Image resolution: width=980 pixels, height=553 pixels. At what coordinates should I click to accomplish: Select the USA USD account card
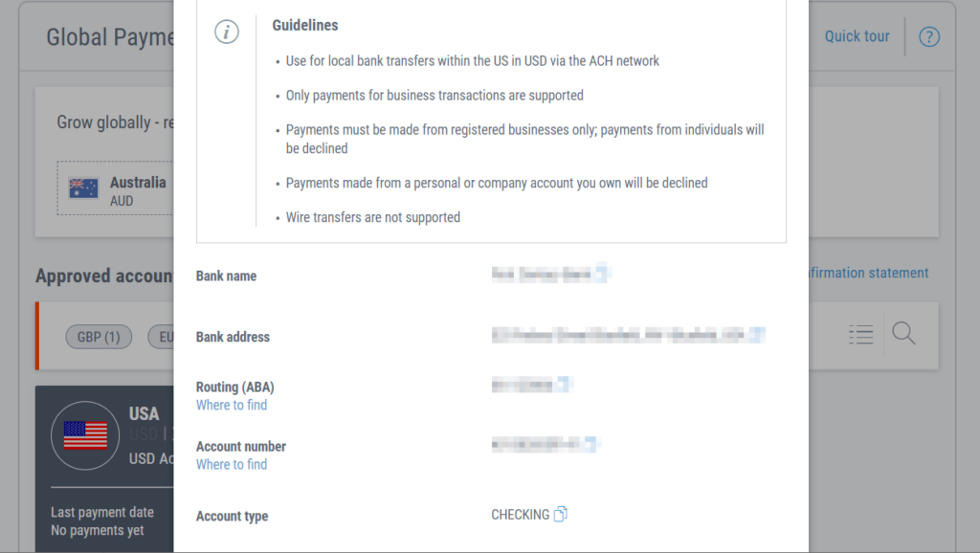pyautogui.click(x=104, y=469)
